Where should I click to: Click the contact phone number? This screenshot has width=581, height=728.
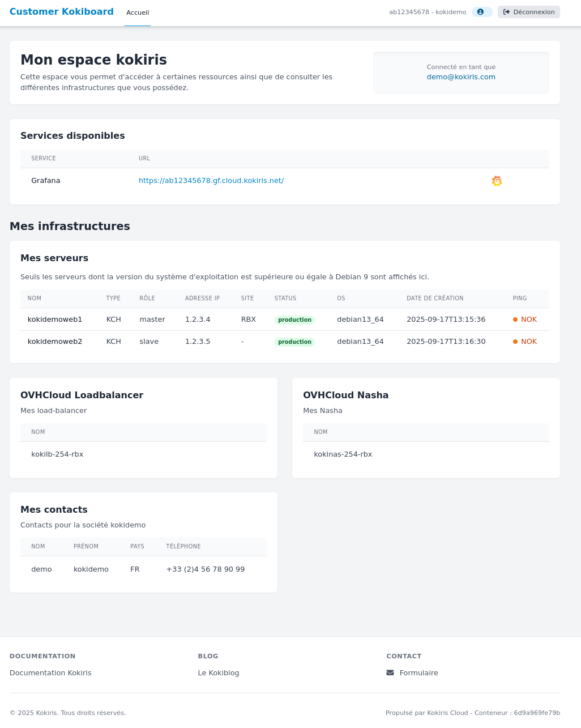pyautogui.click(x=205, y=569)
